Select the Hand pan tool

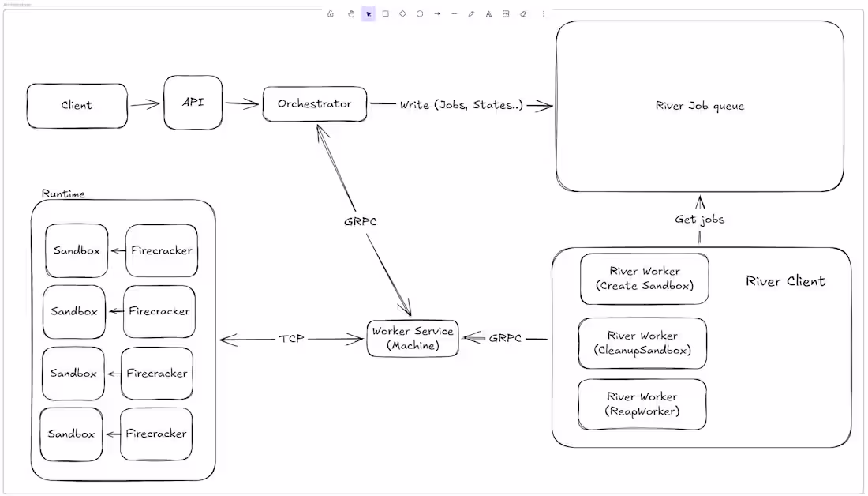pyautogui.click(x=351, y=14)
